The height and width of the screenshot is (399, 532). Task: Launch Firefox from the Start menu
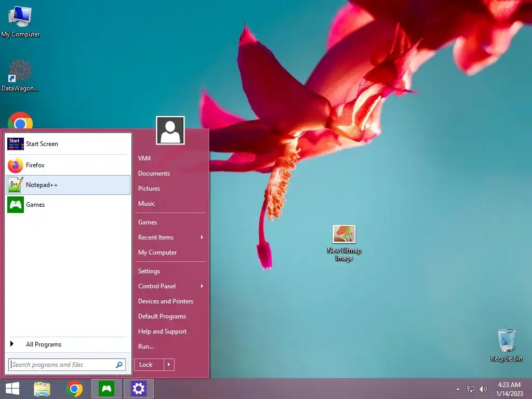[68, 165]
